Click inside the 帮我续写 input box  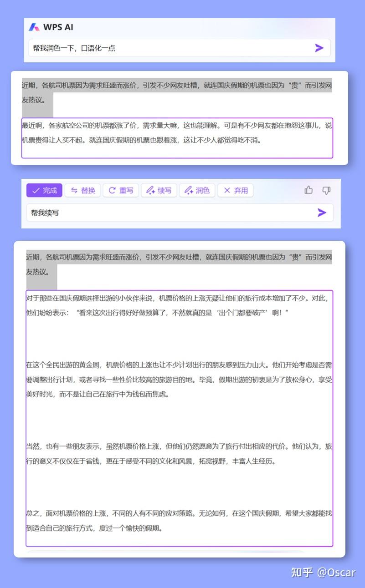[x=137, y=213]
